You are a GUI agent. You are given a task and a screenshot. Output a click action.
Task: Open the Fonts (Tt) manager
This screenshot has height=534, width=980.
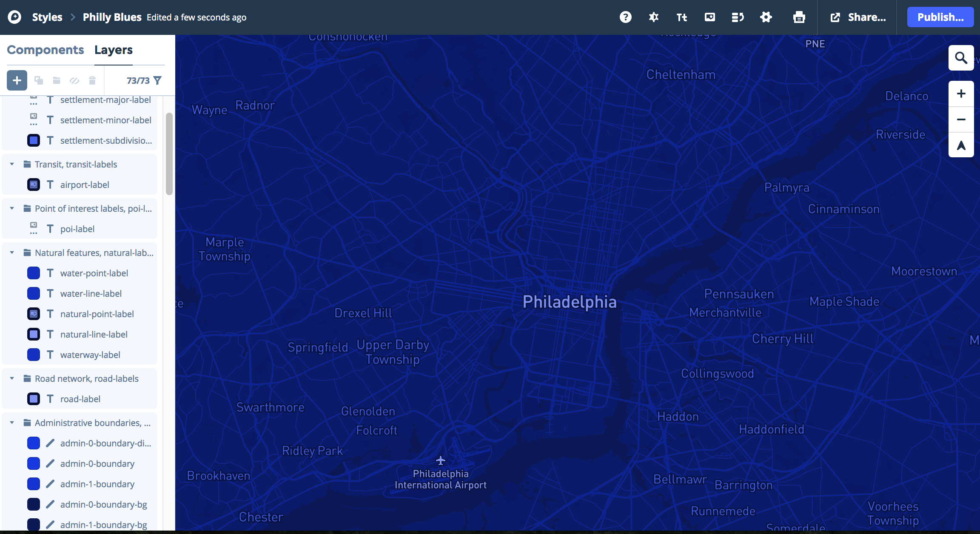682,17
